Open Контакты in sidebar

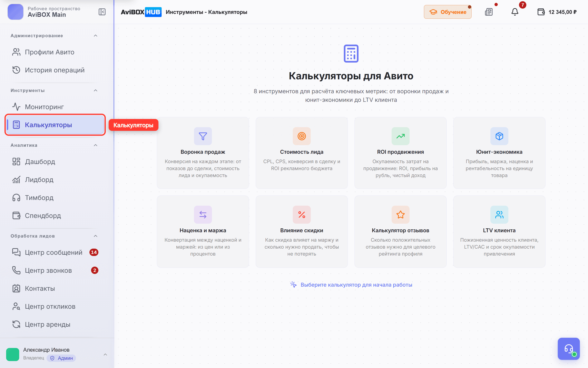tap(55, 288)
